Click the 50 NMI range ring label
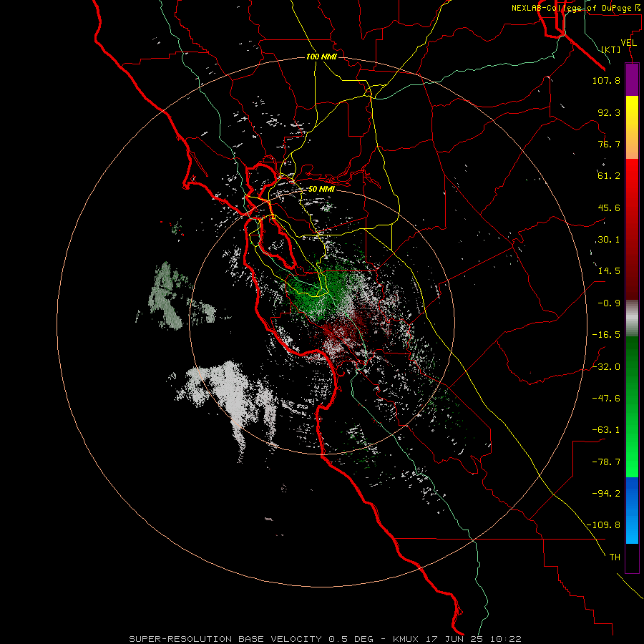This screenshot has height=644, width=644. click(321, 190)
